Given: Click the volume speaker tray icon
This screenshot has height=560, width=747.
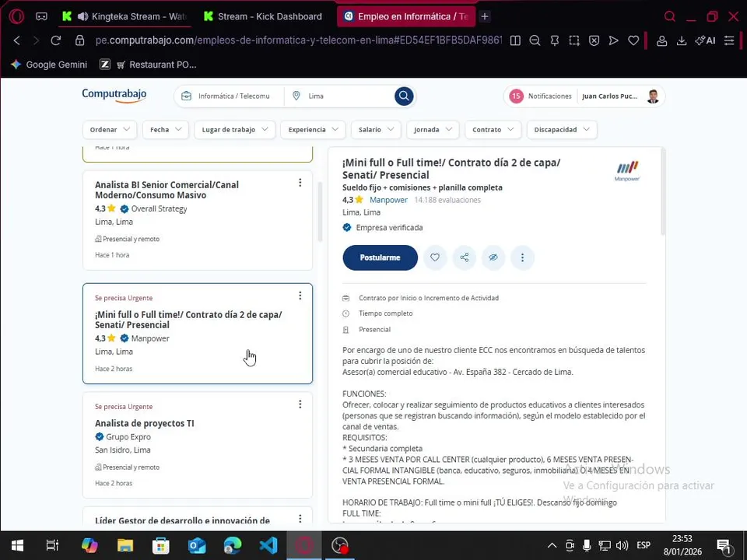Looking at the screenshot, I should point(621,545).
